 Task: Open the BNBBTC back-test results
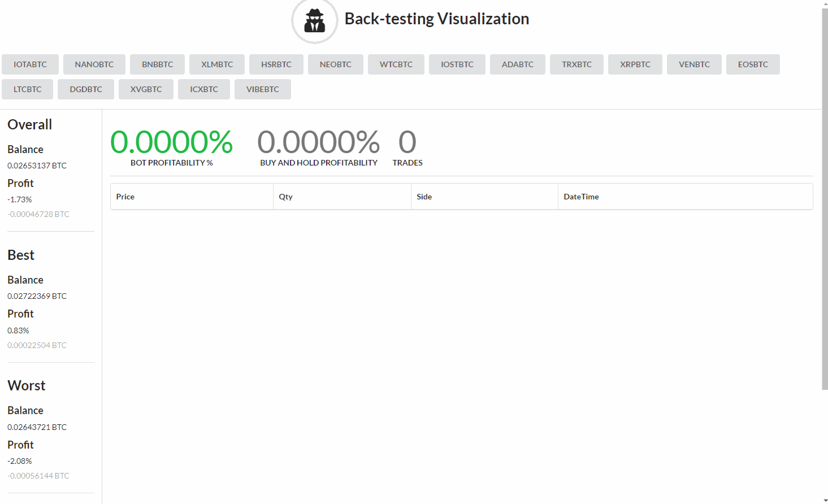[x=157, y=64]
